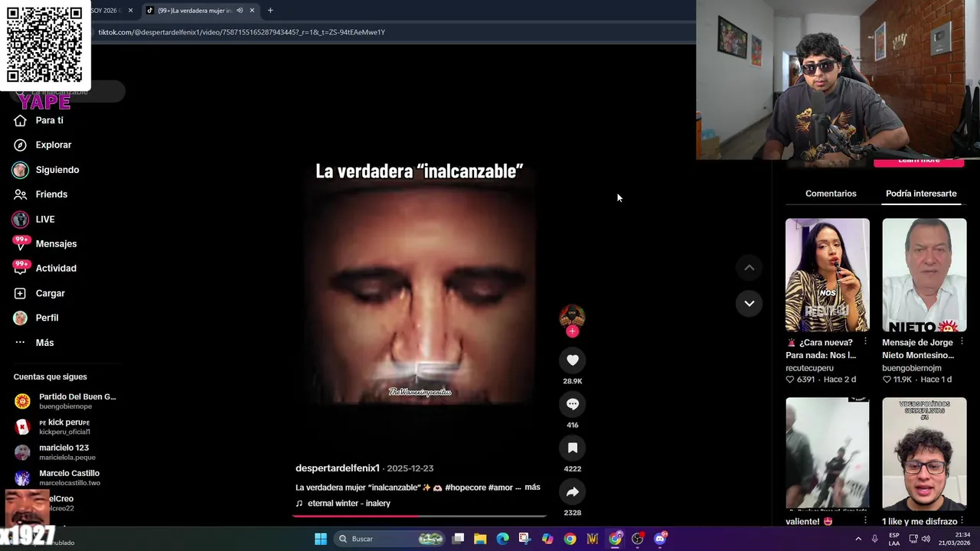Viewport: 980px width, 551px height.
Task: Open Task View on the taskbar
Action: (458, 539)
